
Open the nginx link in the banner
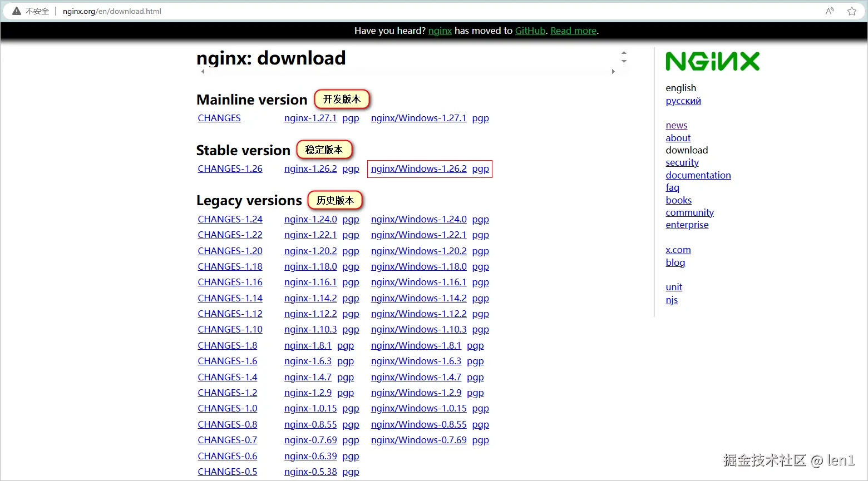[x=440, y=31]
